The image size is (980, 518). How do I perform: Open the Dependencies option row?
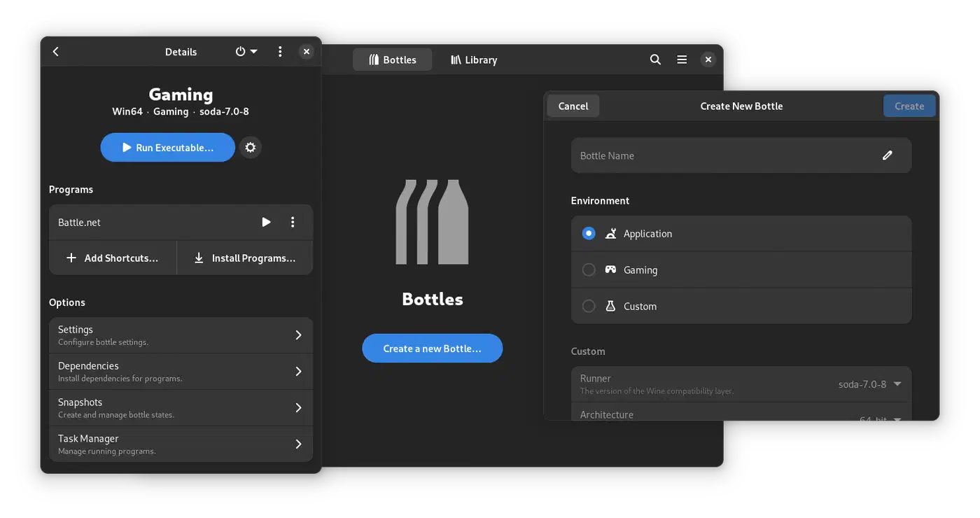pyautogui.click(x=181, y=372)
